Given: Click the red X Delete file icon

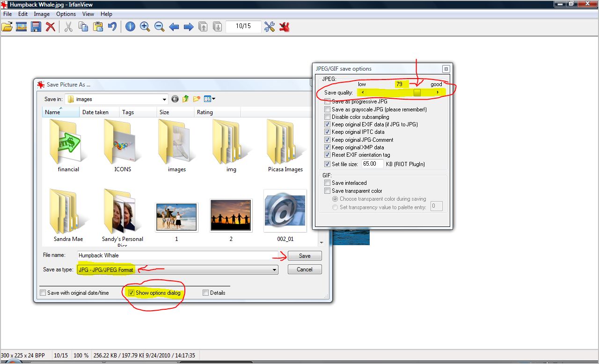Looking at the screenshot, I should (x=51, y=27).
